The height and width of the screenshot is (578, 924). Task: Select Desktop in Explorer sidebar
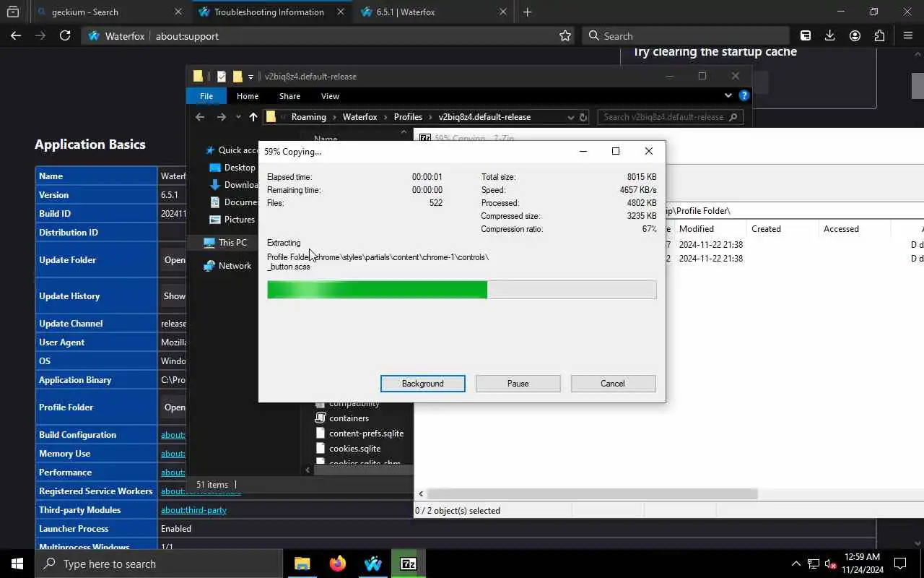[x=233, y=168]
